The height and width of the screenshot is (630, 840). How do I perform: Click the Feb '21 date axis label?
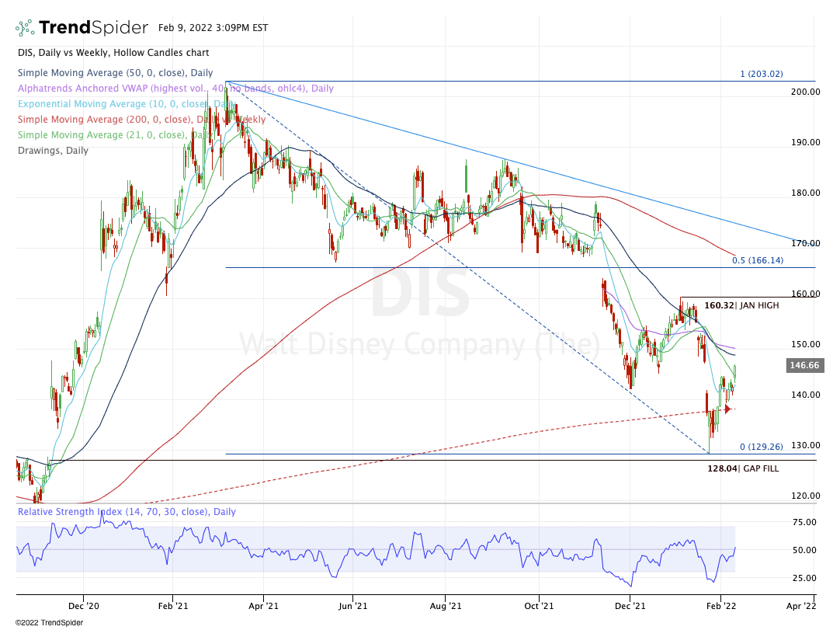[173, 606]
